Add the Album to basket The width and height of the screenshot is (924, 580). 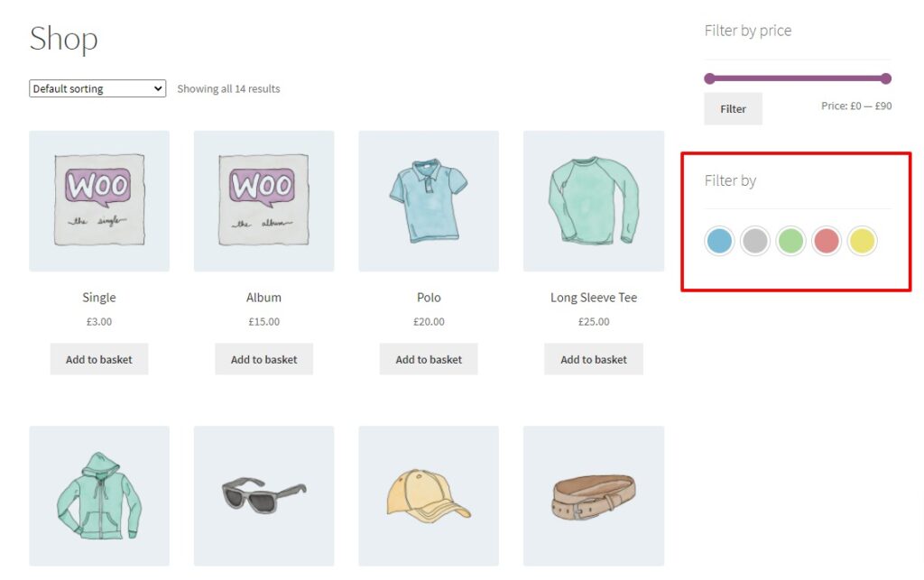pos(263,358)
